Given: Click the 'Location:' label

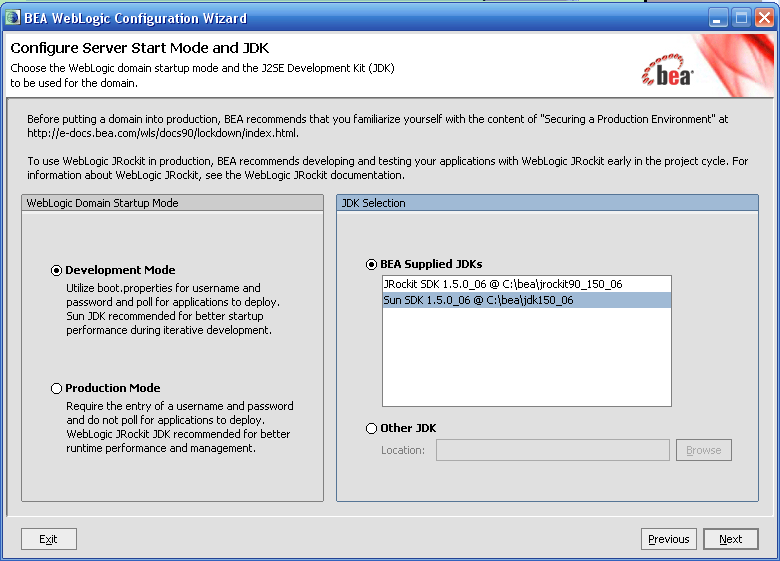Looking at the screenshot, I should pyautogui.click(x=403, y=450).
